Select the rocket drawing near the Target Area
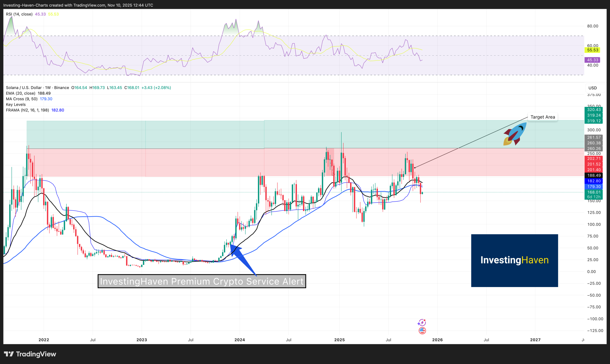The image size is (610, 364). (x=515, y=134)
